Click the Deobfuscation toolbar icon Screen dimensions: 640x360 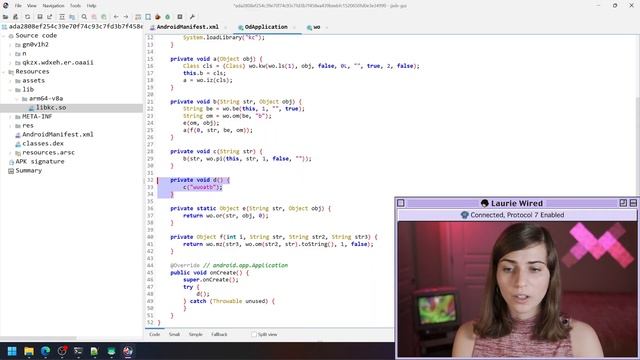click(x=138, y=17)
